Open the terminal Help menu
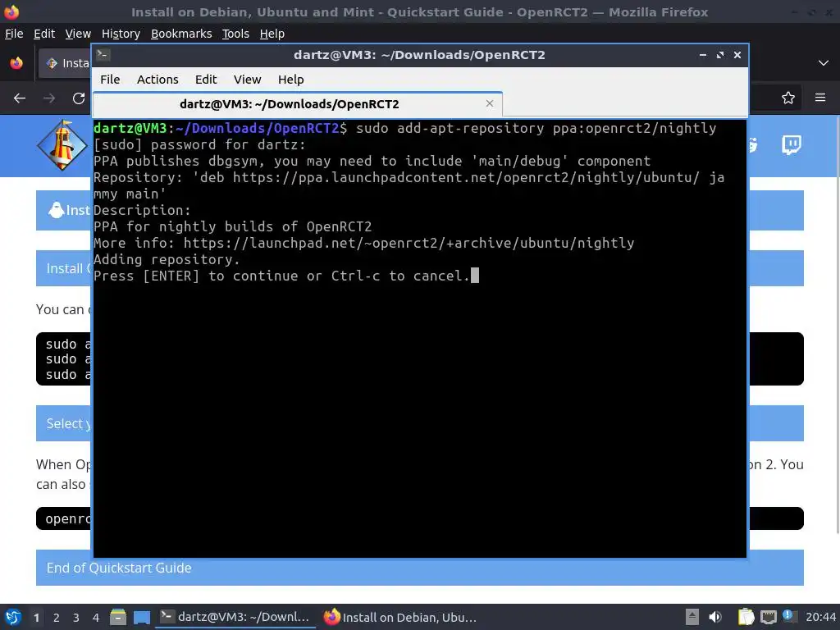The height and width of the screenshot is (630, 840). pyautogui.click(x=291, y=80)
